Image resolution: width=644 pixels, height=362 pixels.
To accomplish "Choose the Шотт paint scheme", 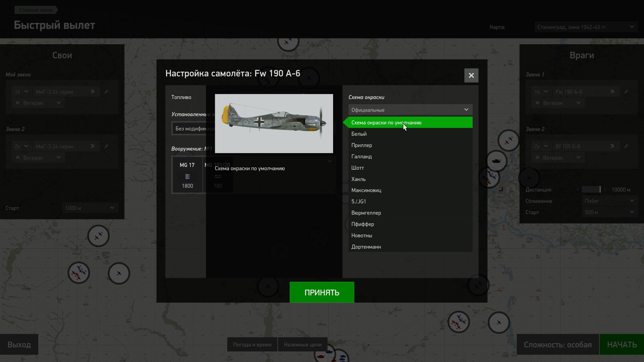I will click(x=410, y=168).
